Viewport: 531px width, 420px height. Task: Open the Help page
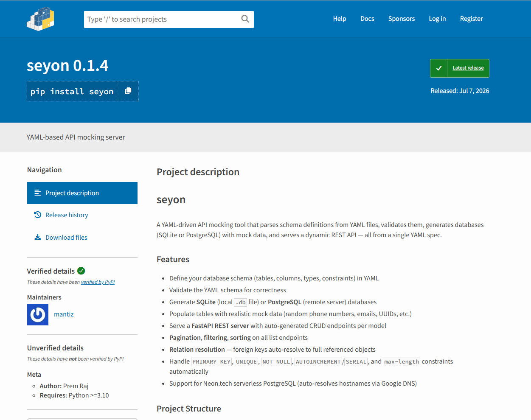tap(340, 19)
